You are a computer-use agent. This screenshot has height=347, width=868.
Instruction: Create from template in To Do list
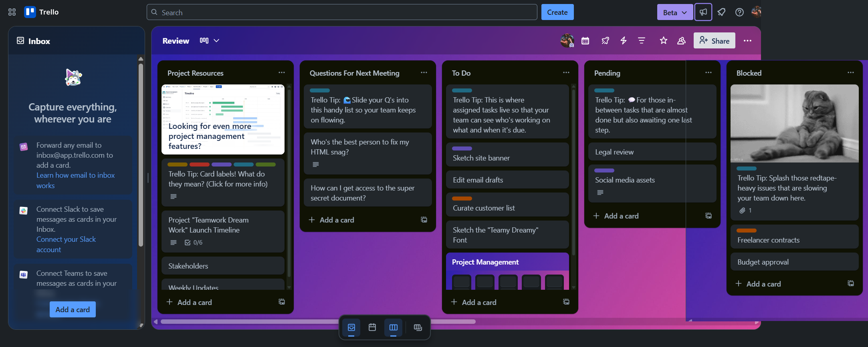pyautogui.click(x=566, y=302)
